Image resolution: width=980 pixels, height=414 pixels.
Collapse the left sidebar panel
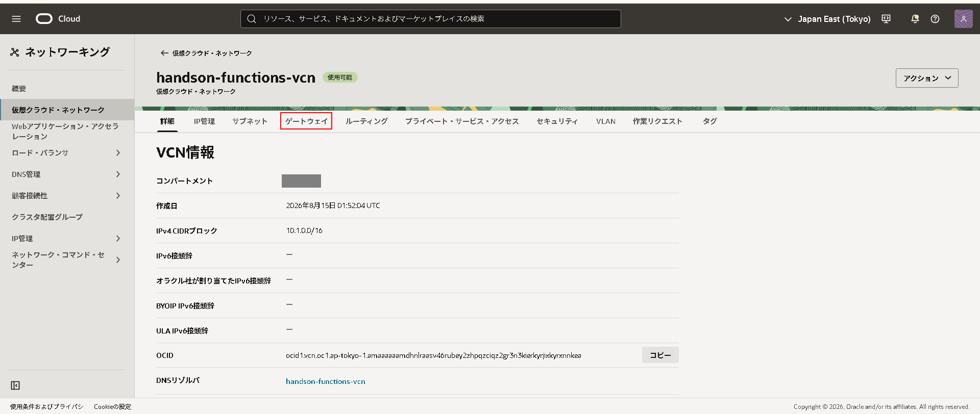15,385
